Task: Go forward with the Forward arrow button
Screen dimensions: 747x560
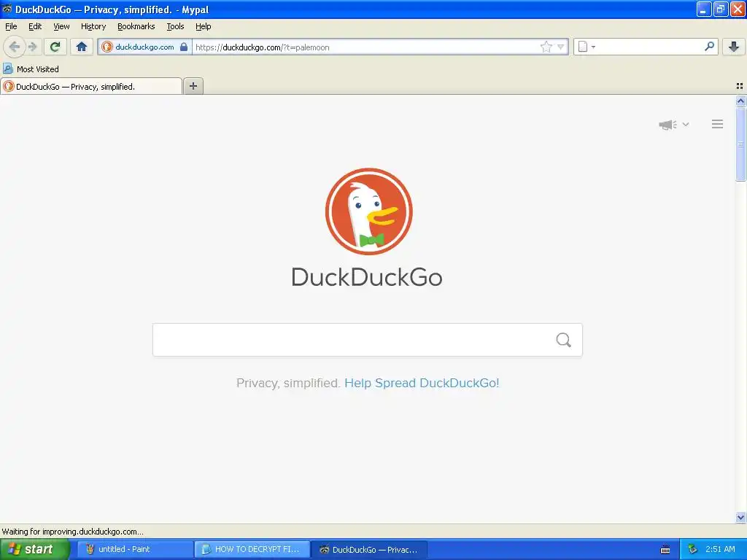Action: 33,47
